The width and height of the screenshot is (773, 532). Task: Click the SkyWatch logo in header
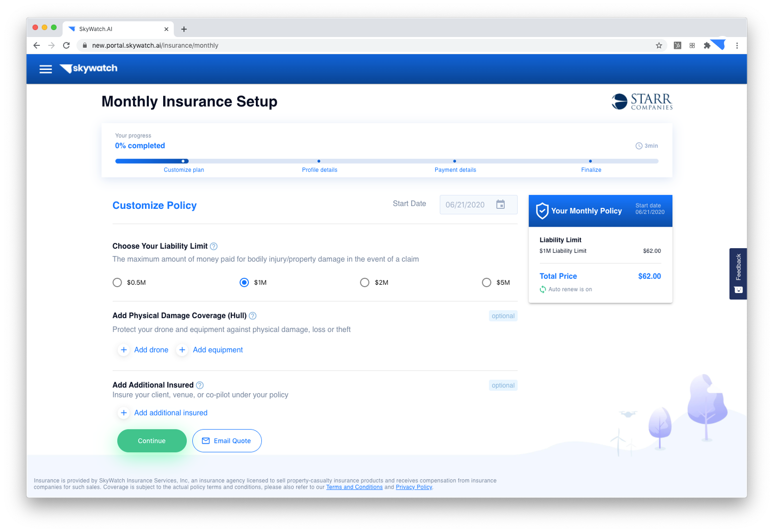(x=89, y=68)
